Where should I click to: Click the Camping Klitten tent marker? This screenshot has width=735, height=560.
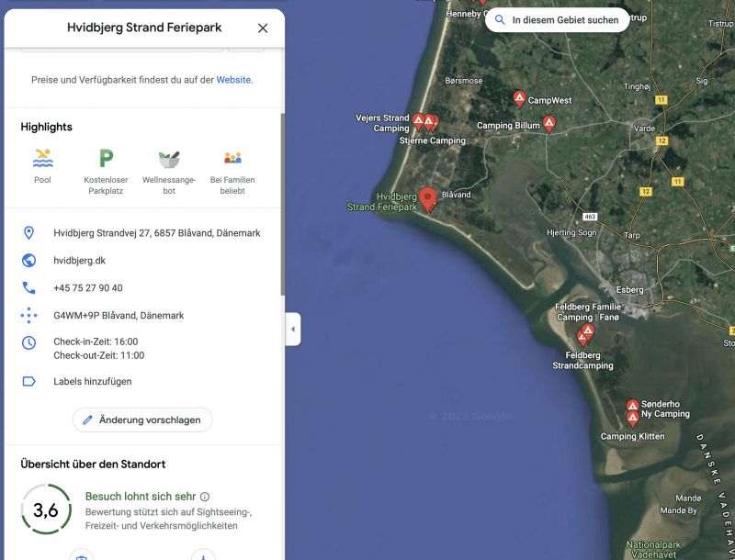(x=633, y=419)
